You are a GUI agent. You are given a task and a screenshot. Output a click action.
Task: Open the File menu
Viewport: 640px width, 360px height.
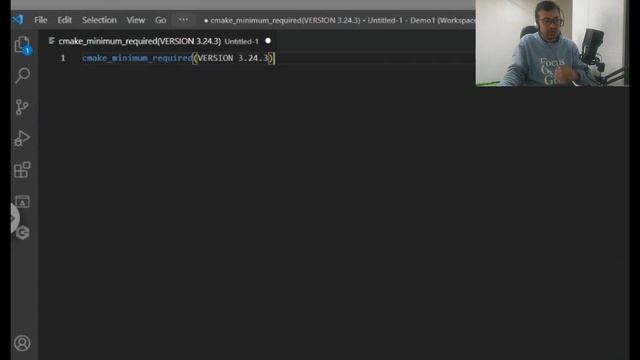(x=40, y=20)
